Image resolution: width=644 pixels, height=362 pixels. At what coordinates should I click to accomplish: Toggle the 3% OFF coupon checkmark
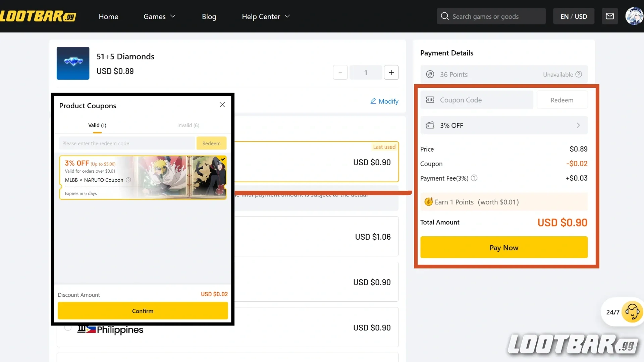coord(223,159)
